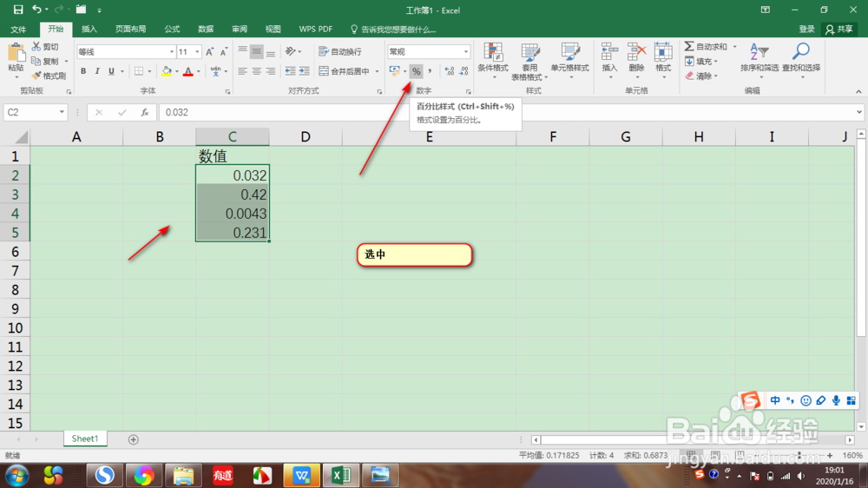Click the Undo arrow icon
This screenshot has height=488, width=868.
pyautogui.click(x=36, y=10)
